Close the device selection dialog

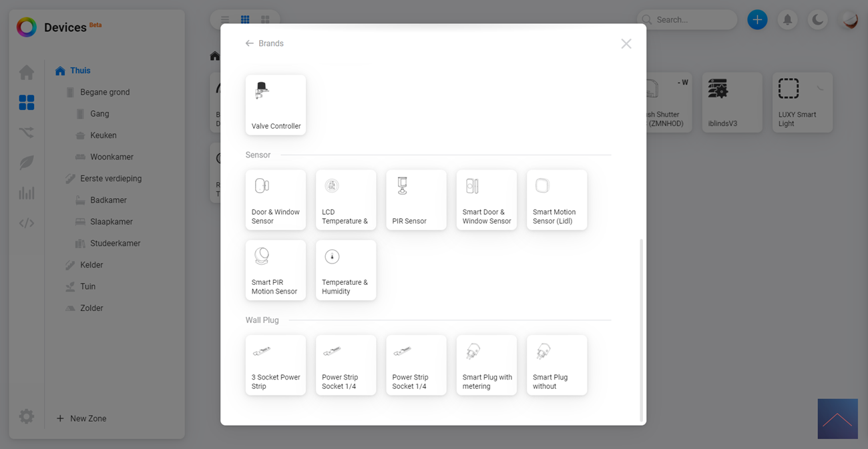626,44
